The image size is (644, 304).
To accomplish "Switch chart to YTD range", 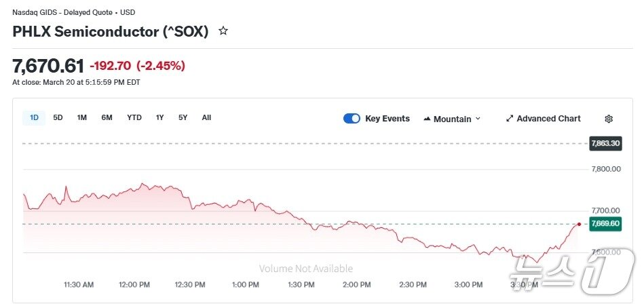I will tap(134, 117).
